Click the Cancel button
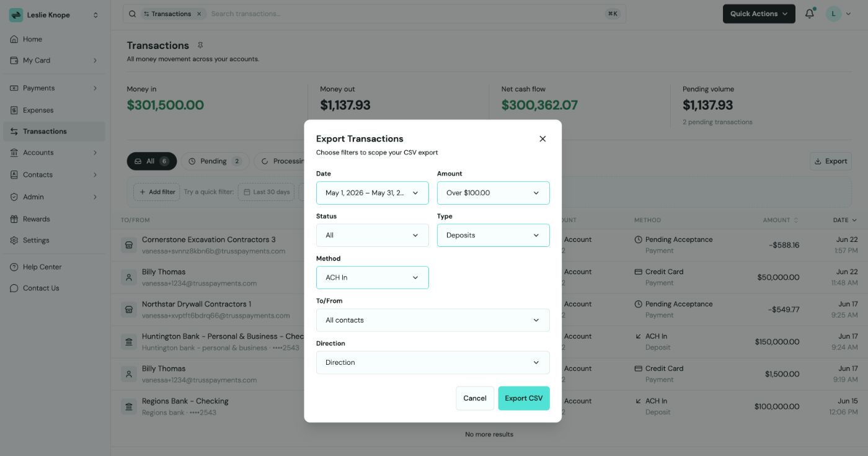Screen dimensions: 868x456 click(475, 398)
